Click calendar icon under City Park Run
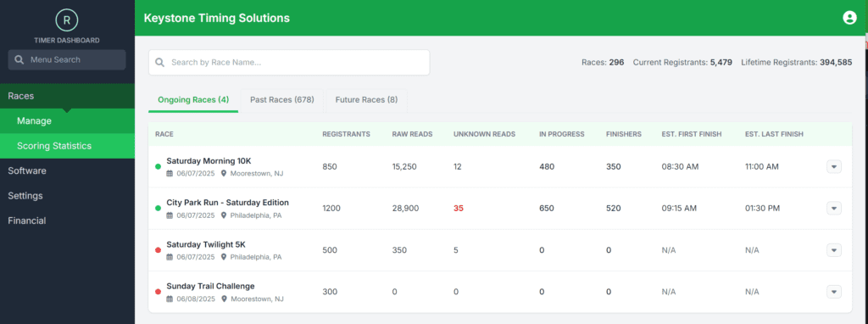The width and height of the screenshot is (868, 324). (170, 215)
